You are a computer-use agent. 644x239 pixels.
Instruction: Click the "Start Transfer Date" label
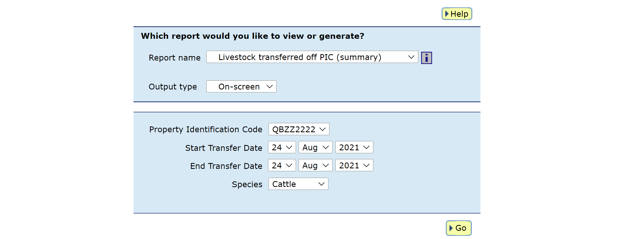(224, 148)
